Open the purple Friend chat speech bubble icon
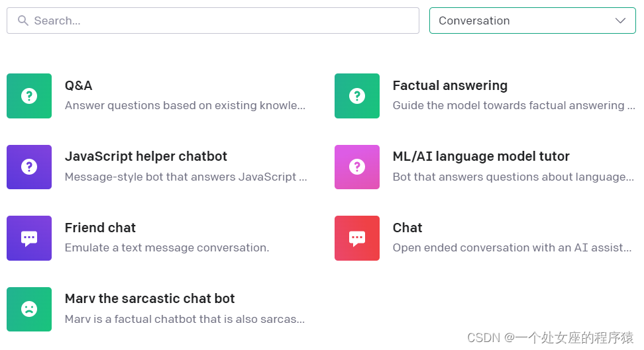This screenshot has height=350, width=644. coord(29,238)
